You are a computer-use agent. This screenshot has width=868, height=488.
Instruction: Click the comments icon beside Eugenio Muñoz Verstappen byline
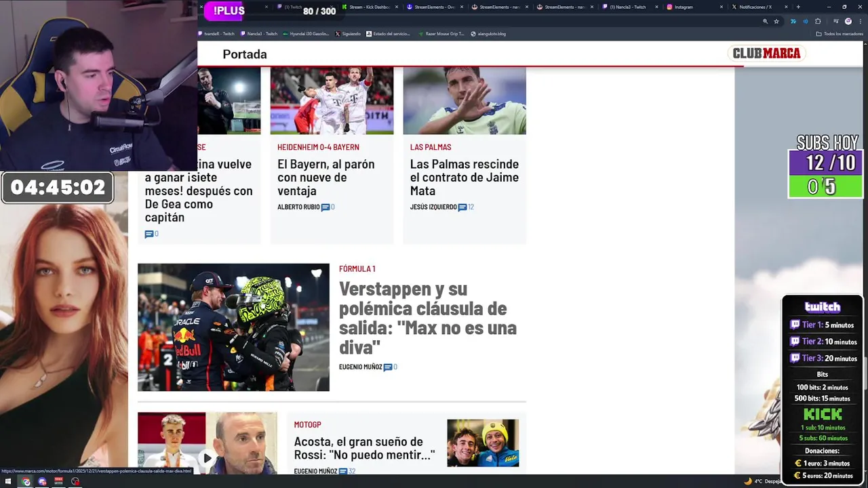click(x=388, y=367)
